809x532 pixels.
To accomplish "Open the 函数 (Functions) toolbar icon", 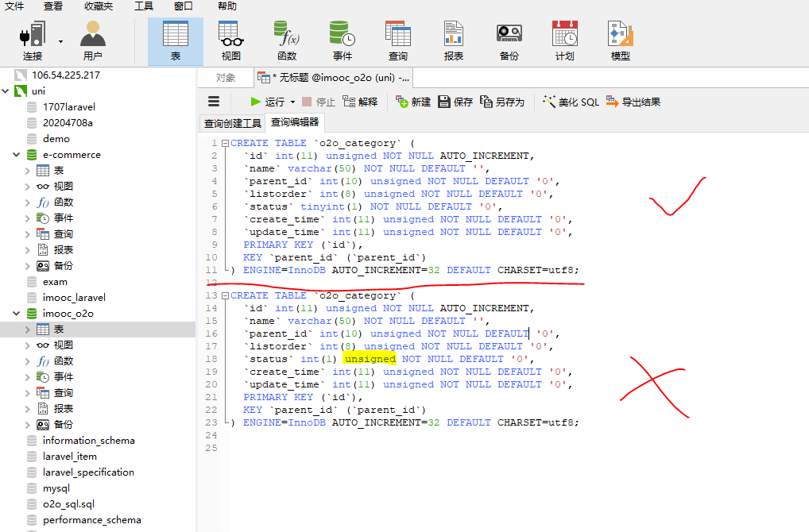I will pyautogui.click(x=285, y=40).
